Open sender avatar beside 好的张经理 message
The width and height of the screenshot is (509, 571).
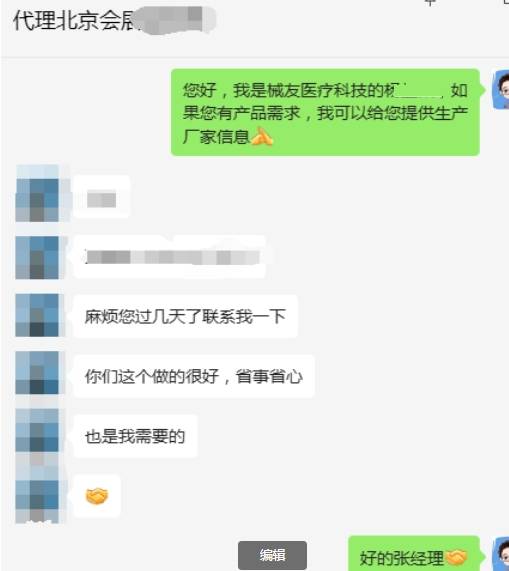point(501,554)
